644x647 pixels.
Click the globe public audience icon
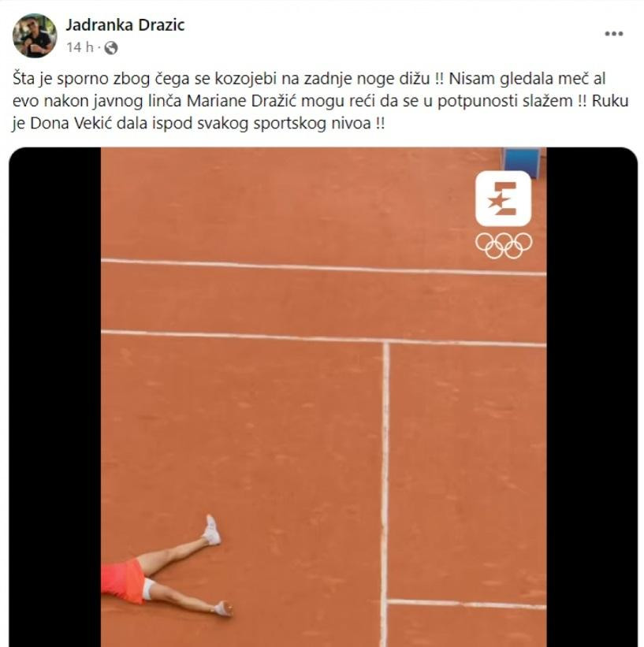[x=111, y=48]
